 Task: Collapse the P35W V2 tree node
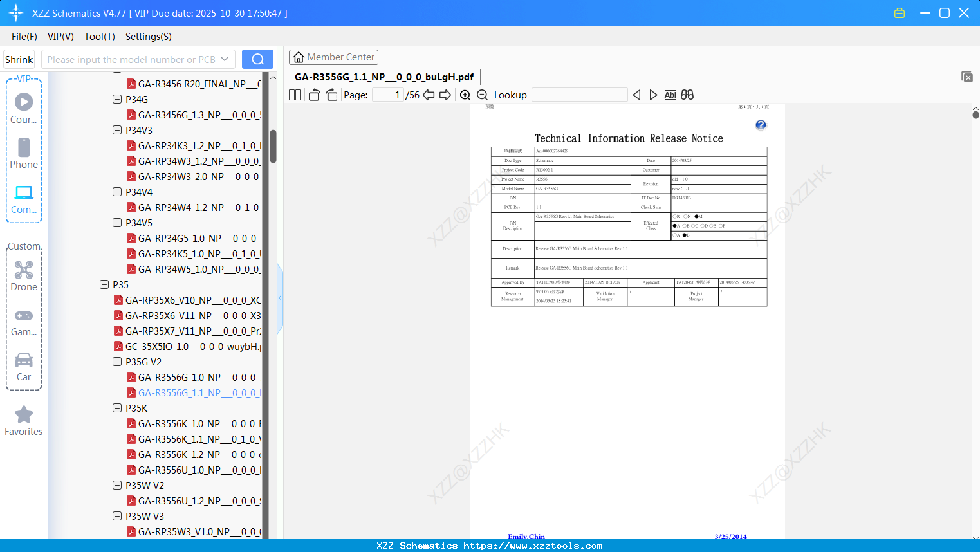coord(117,486)
